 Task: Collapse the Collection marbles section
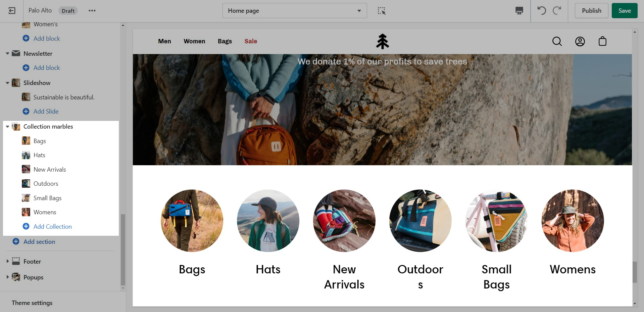(7, 127)
